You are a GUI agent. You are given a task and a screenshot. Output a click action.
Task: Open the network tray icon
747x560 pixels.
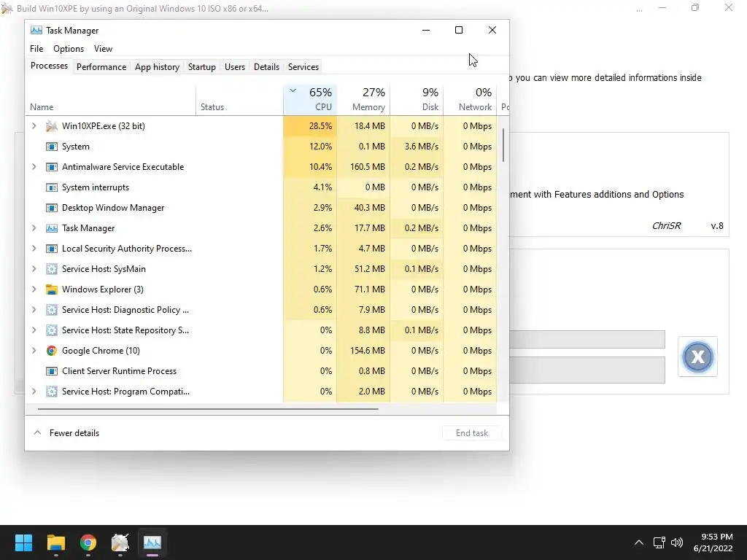tap(659, 542)
